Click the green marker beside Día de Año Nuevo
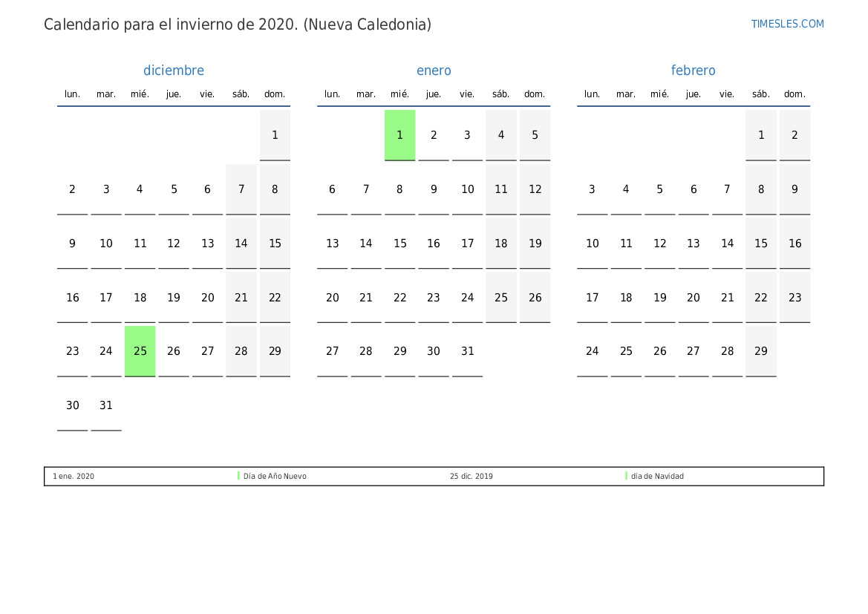Screen dimensions: 868x614 pyautogui.click(x=238, y=476)
